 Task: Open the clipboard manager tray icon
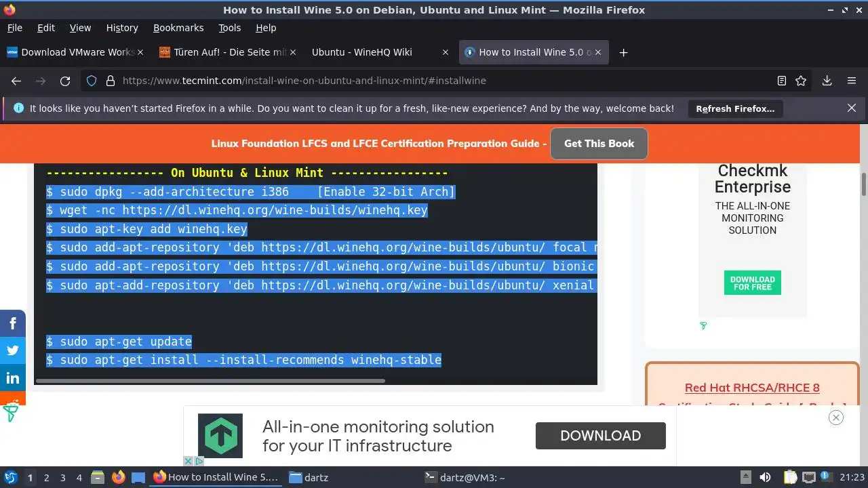pos(790,477)
